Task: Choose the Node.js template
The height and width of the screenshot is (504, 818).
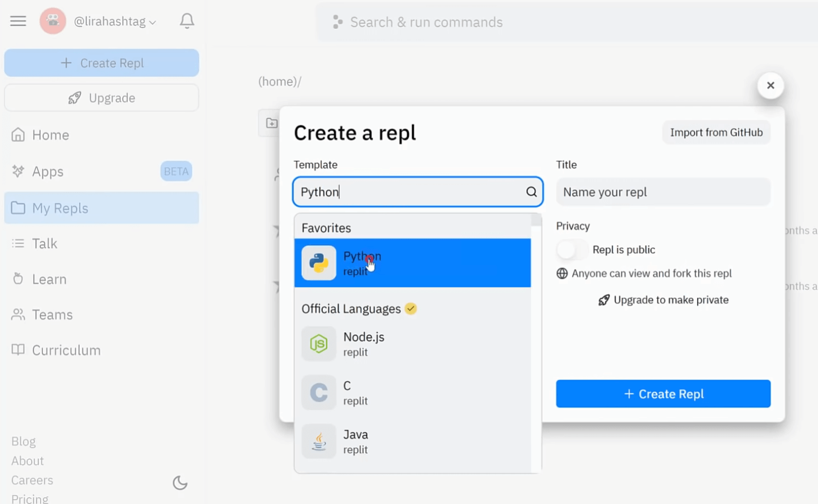Action: tap(363, 343)
